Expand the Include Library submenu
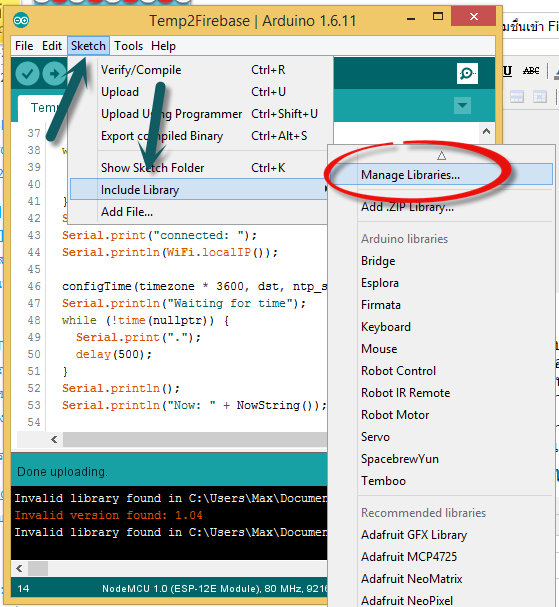Screen dimensions: 559x607 point(200,190)
